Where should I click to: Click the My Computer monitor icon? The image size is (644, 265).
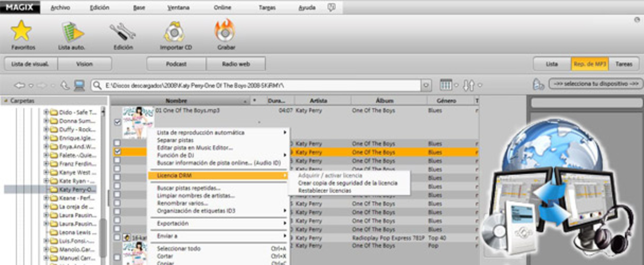pos(79,85)
